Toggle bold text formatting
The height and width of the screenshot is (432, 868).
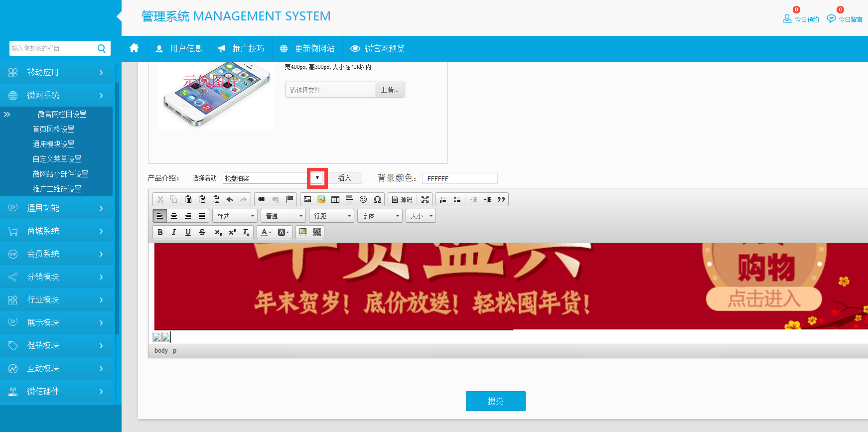(160, 232)
